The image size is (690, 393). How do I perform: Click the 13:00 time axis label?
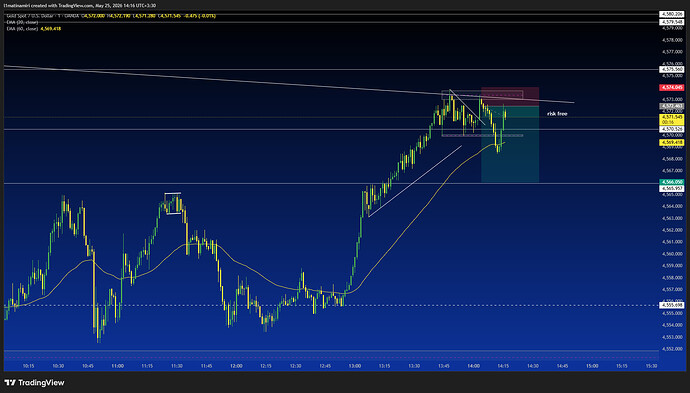[x=355, y=366]
